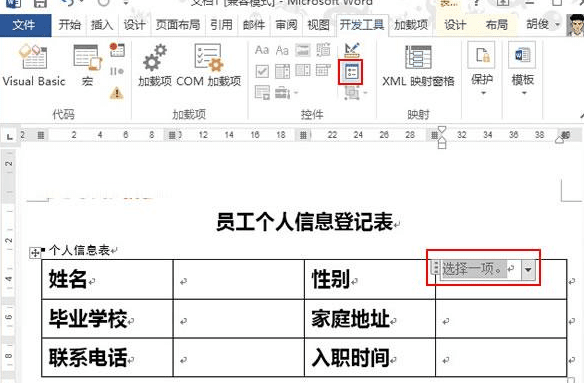Open the 胡俊 account dropdown
584x383 pixels.
click(543, 25)
